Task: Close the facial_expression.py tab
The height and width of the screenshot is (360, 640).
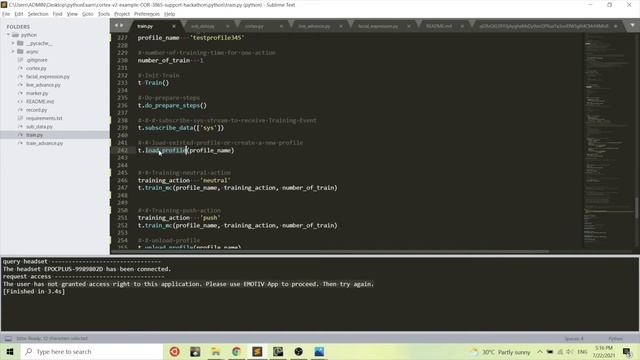Action: coord(409,26)
